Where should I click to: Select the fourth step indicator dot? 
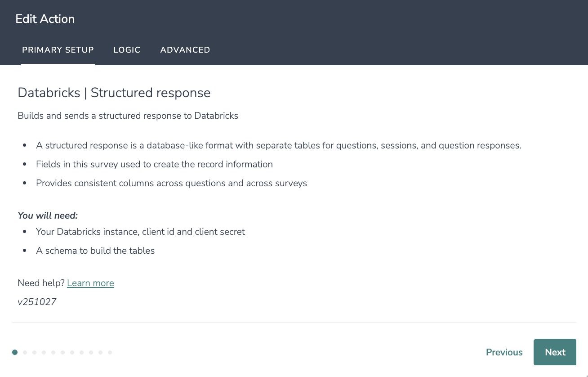pos(44,352)
